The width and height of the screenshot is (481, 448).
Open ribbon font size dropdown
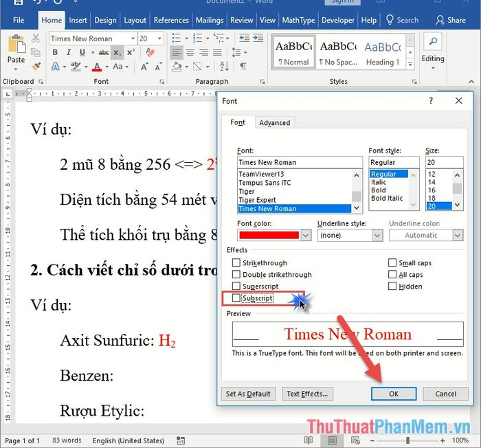pos(159,38)
